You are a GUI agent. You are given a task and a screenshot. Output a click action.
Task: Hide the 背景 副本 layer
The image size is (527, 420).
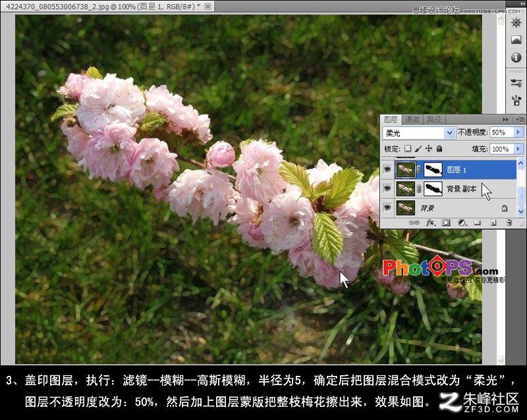387,188
